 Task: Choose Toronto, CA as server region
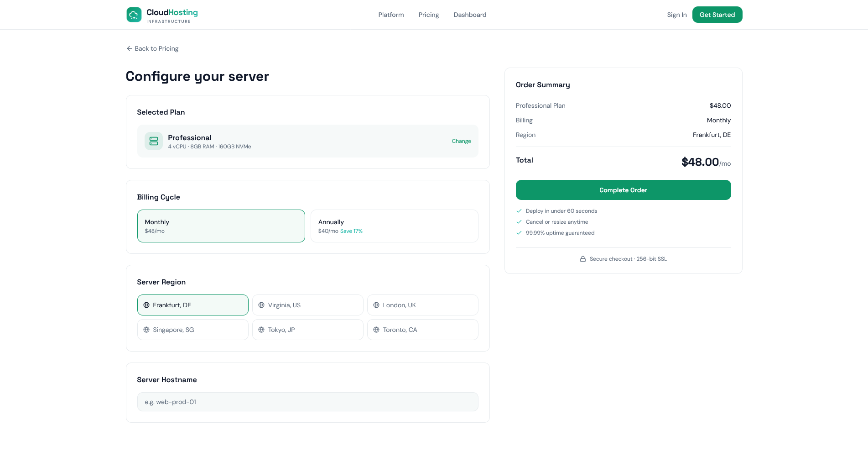[x=422, y=330]
